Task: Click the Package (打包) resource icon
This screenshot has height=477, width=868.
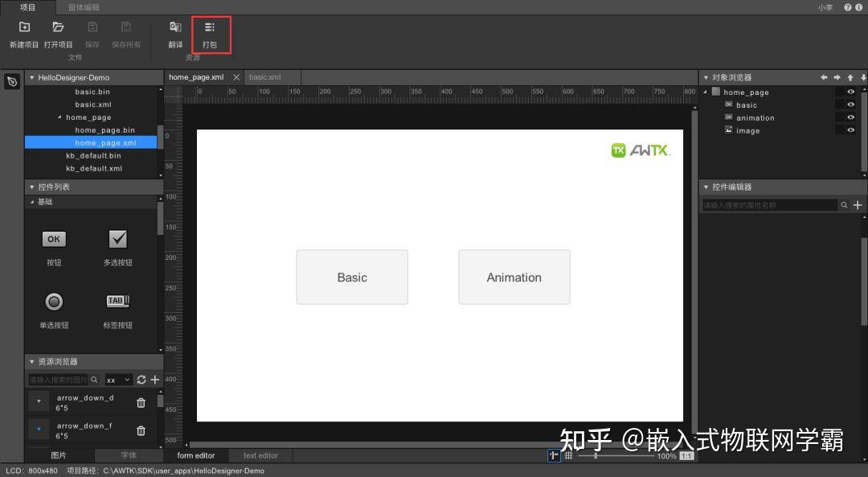Action: (209, 27)
